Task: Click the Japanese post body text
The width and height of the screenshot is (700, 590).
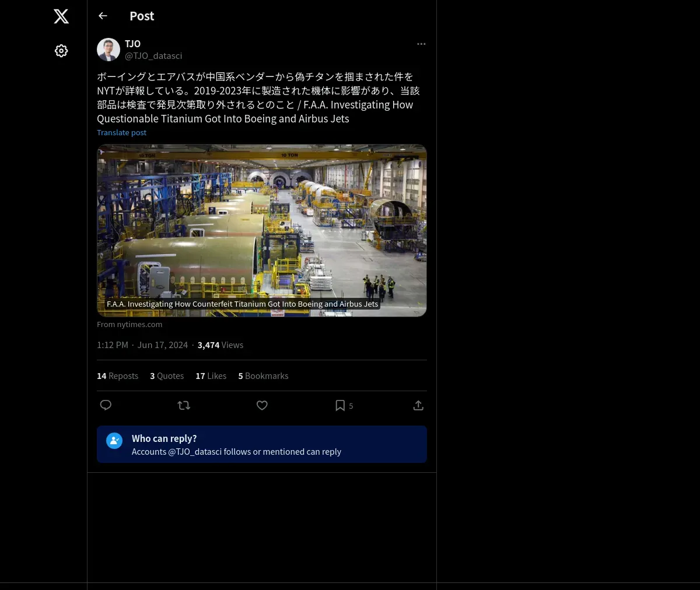Action: coord(258,97)
